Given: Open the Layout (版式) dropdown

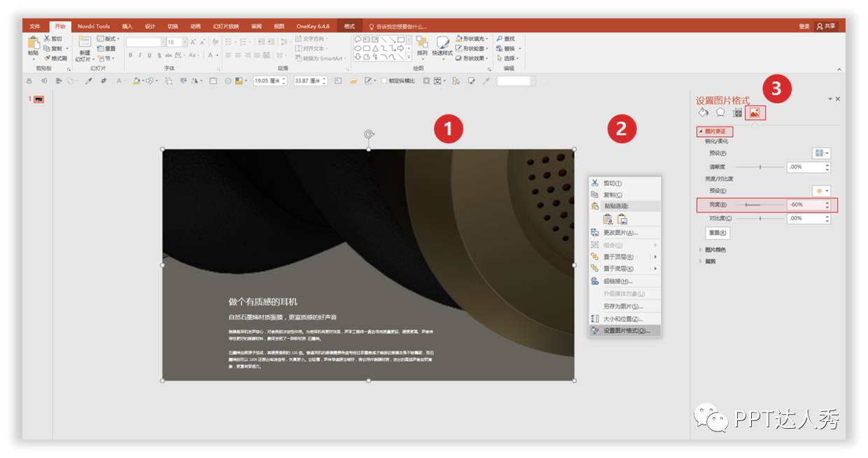Looking at the screenshot, I should 108,38.
